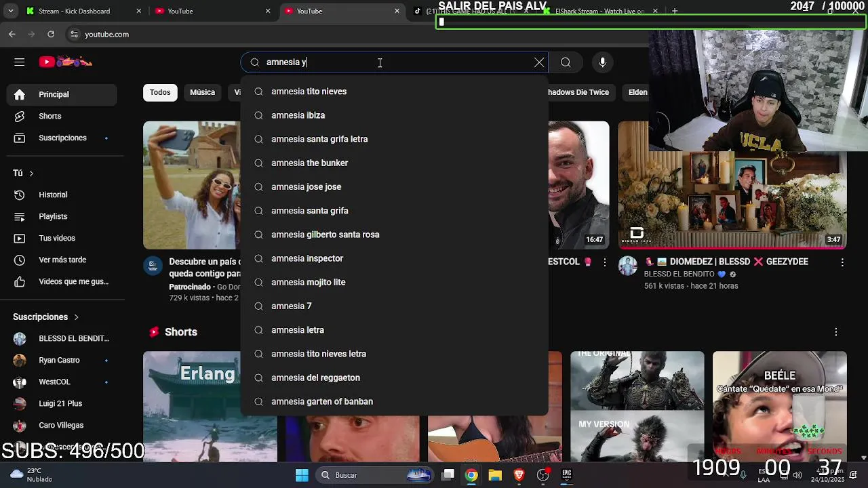Pick suggestion amnesia mojito lite
Screen dimensions: 868x488
(394, 282)
